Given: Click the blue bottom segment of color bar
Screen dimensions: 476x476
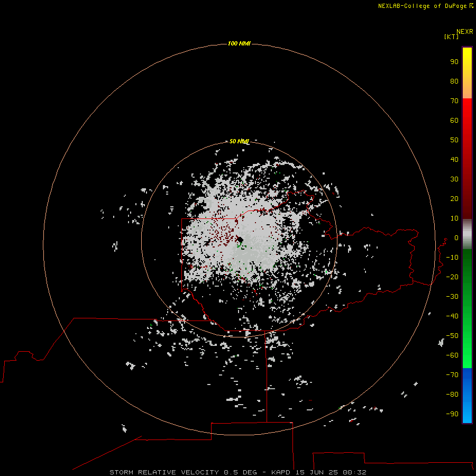Looking at the screenshot, I should pyautogui.click(x=467, y=395).
